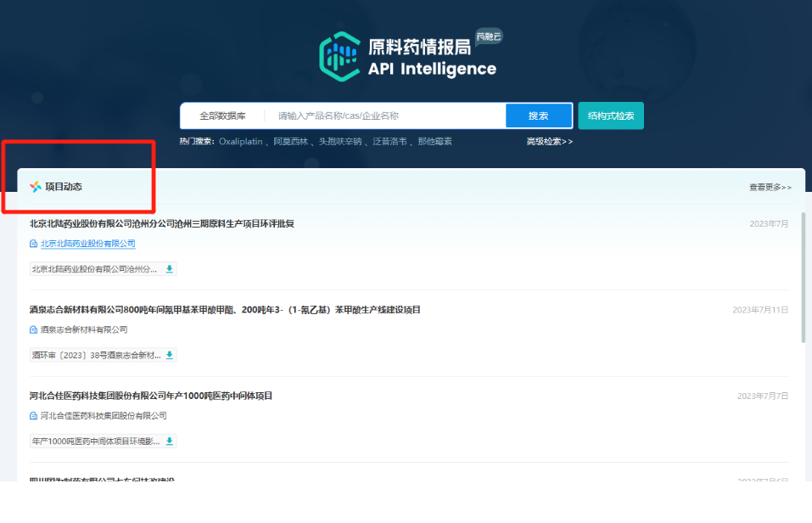Open the 北京北陆药业沧州三期原料生产项目环评批复 entry
The image size is (812, 523).
(x=162, y=224)
